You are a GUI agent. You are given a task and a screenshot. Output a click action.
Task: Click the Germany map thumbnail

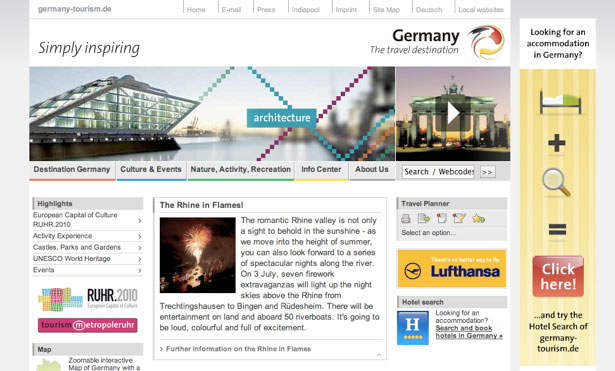pyautogui.click(x=49, y=365)
